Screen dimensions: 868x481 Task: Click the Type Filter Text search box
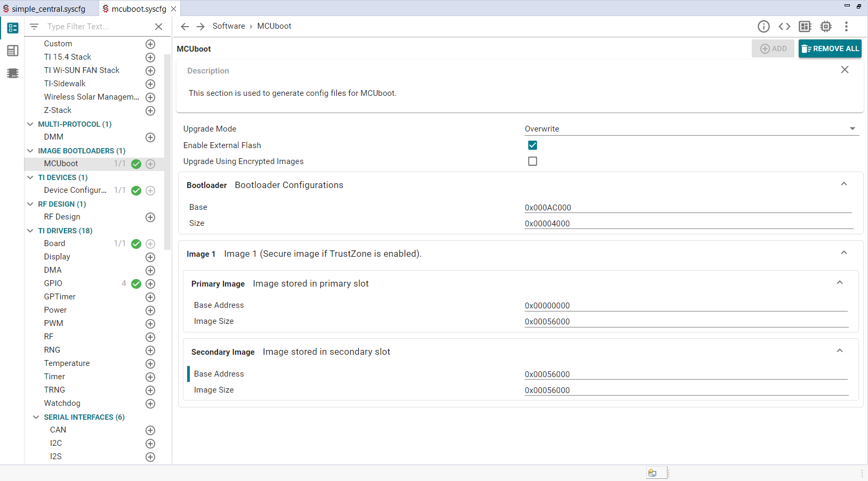tap(98, 27)
